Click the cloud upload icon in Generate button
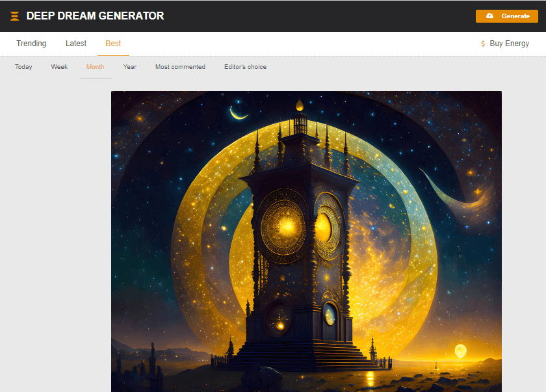The width and height of the screenshot is (546, 392). click(x=489, y=16)
